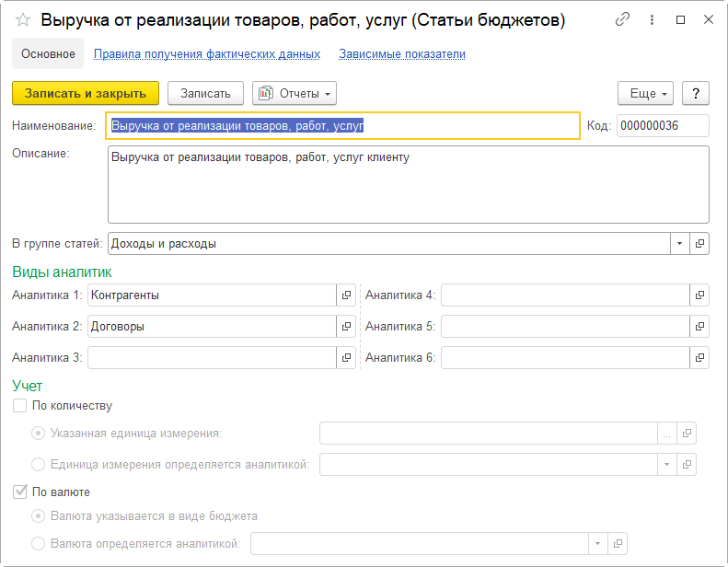Screen dimensions: 728x567
Task: Click the open icon beside Аналитика 1 Контрагенты
Action: coord(347,295)
